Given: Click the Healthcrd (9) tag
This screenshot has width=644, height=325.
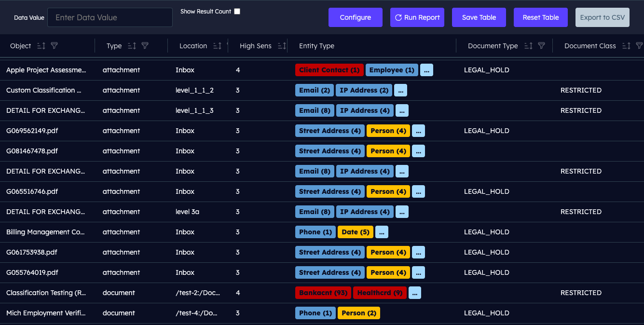Looking at the screenshot, I should click(x=380, y=293).
